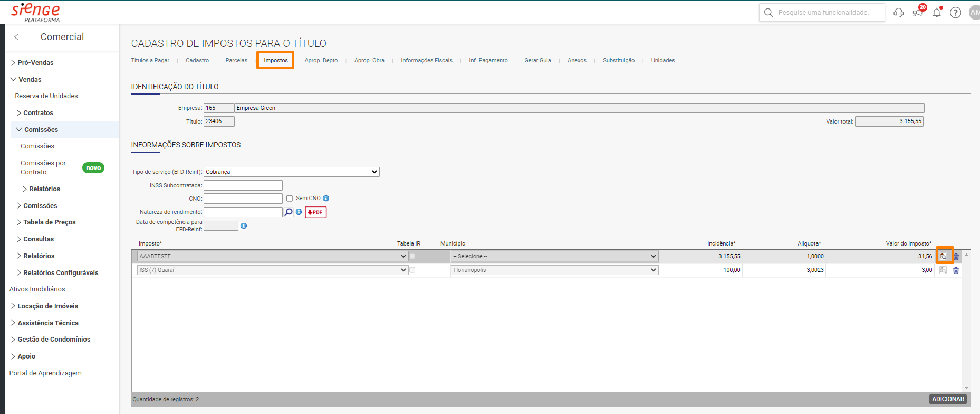The image size is (980, 414).
Task: Collapse the Vendas menu
Action: pyautogui.click(x=26, y=79)
